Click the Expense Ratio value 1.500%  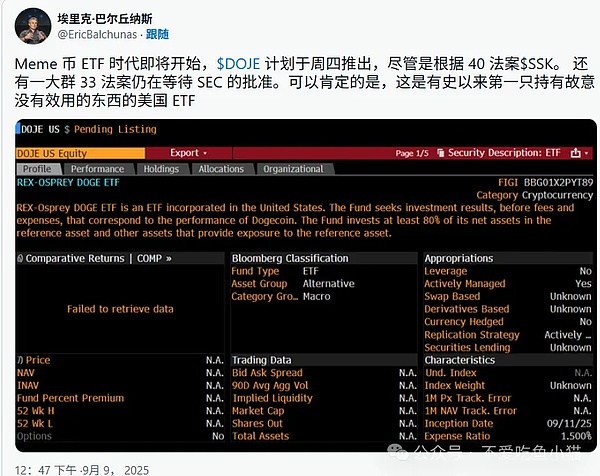point(576,436)
